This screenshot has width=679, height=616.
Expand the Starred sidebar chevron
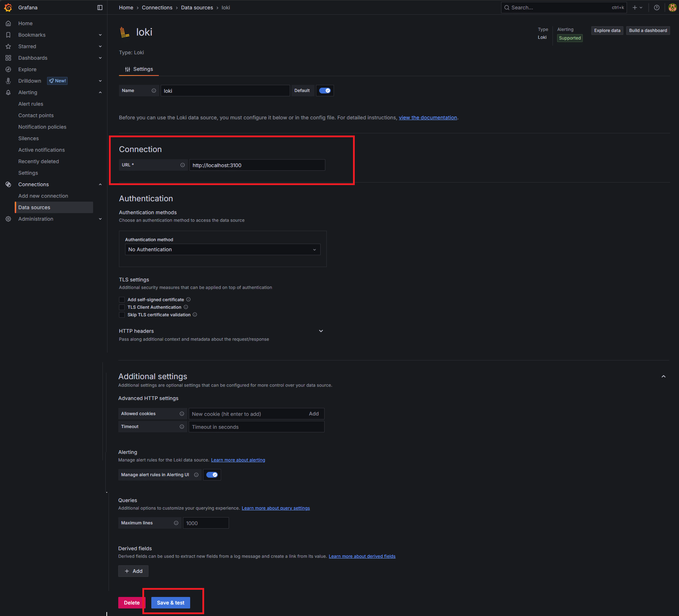[x=100, y=46]
